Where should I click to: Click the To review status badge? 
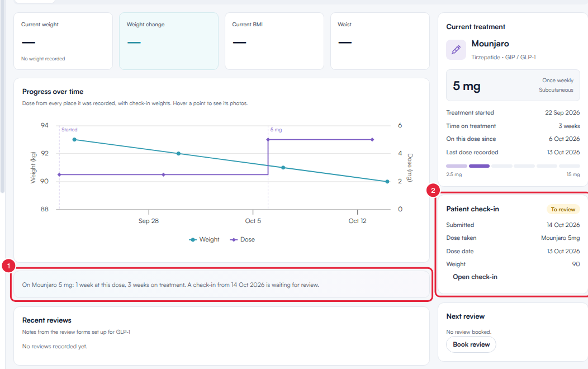(x=563, y=209)
